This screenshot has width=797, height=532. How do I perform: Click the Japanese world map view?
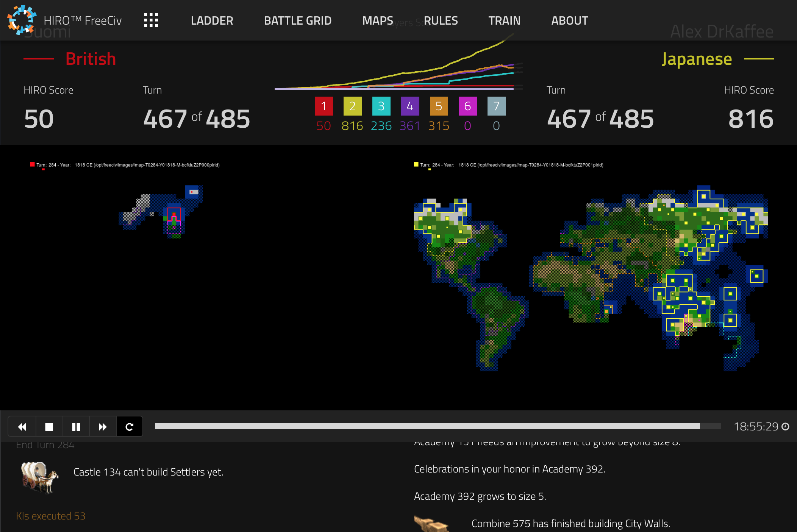[x=591, y=278]
